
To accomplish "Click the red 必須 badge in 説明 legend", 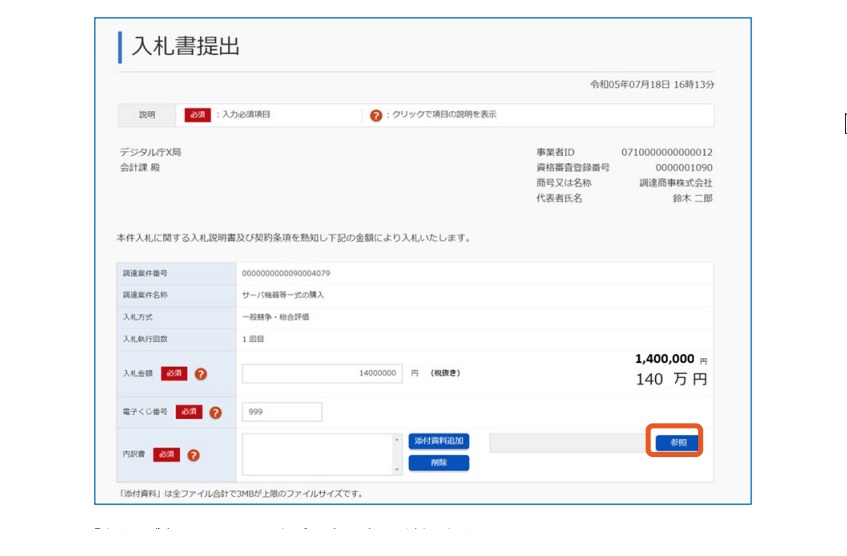I will (x=197, y=115).
